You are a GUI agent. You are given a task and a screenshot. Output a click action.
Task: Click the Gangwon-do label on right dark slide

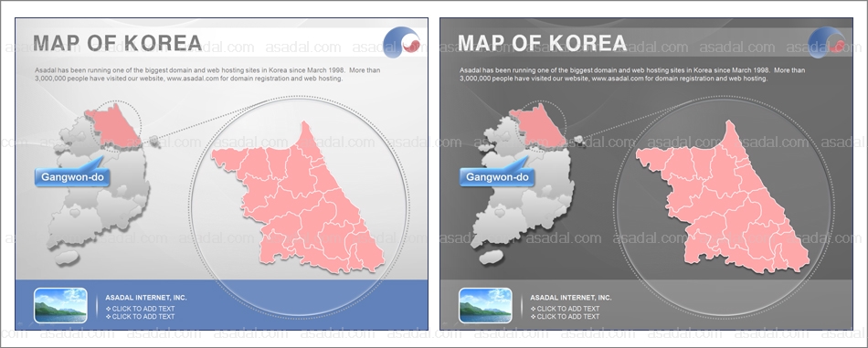tap(496, 177)
